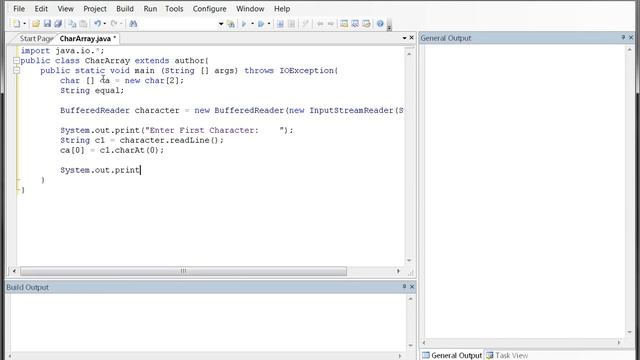Toggle the first window layout icon

(344, 24)
